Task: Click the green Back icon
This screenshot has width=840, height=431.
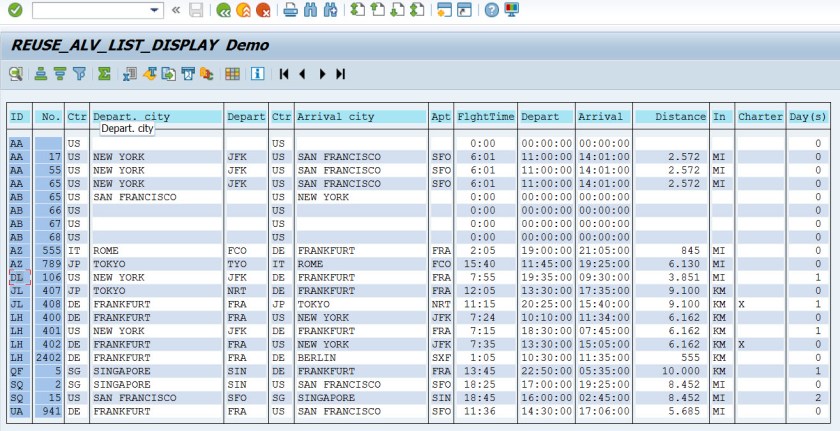Action: pyautogui.click(x=223, y=10)
